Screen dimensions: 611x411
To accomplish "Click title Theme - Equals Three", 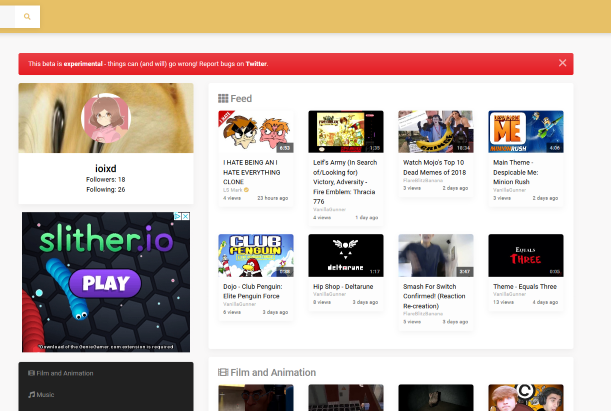I will (x=525, y=286).
